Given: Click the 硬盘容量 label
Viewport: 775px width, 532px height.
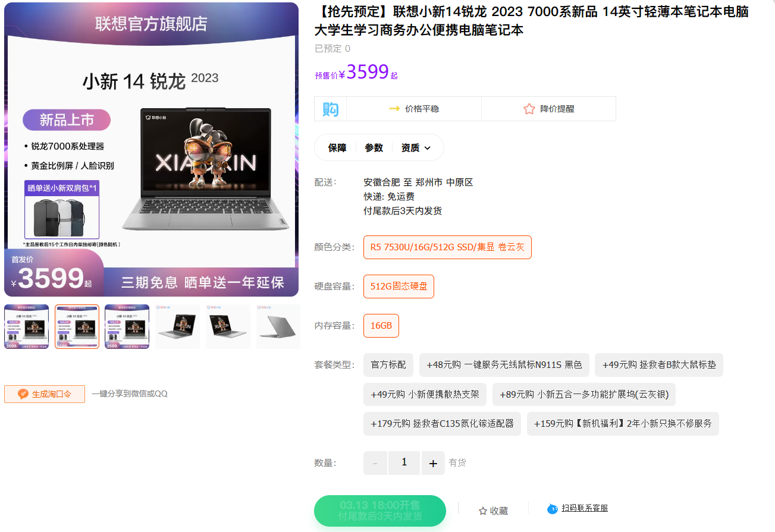Looking at the screenshot, I should [x=335, y=287].
